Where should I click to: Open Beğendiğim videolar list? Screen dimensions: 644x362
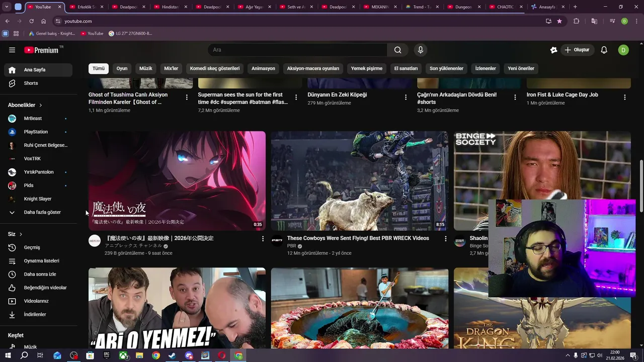click(x=38, y=288)
